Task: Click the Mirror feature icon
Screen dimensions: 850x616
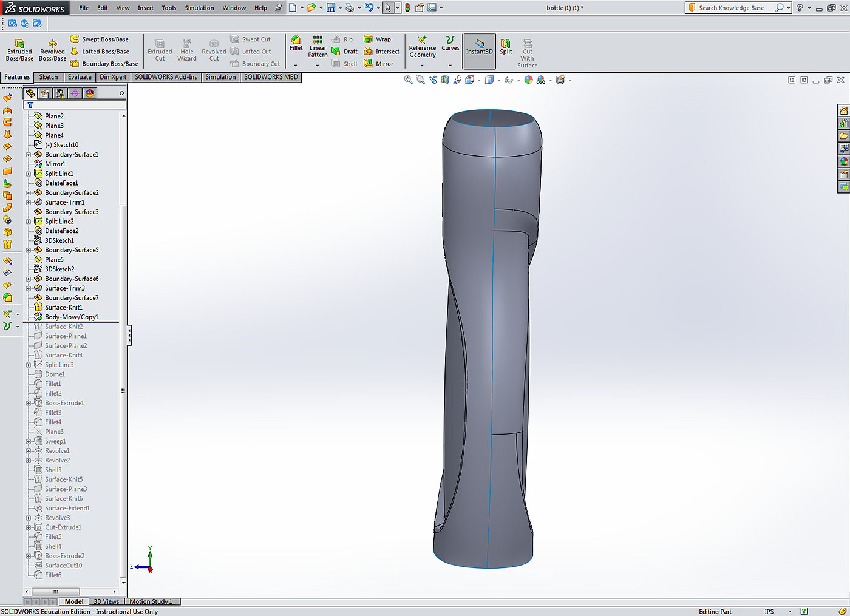Action: click(369, 64)
